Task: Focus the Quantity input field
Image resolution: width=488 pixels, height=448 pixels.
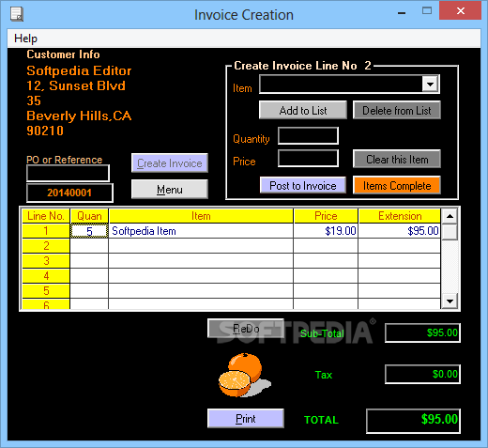Action: point(308,136)
